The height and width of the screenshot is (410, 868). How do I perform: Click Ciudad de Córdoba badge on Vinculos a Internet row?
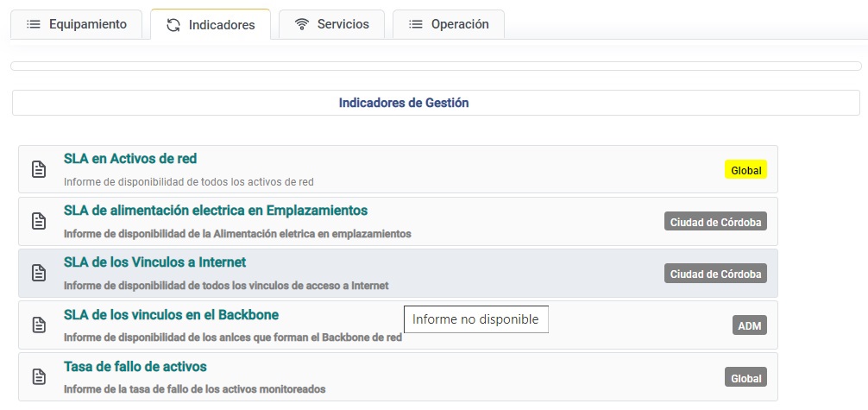click(x=715, y=274)
